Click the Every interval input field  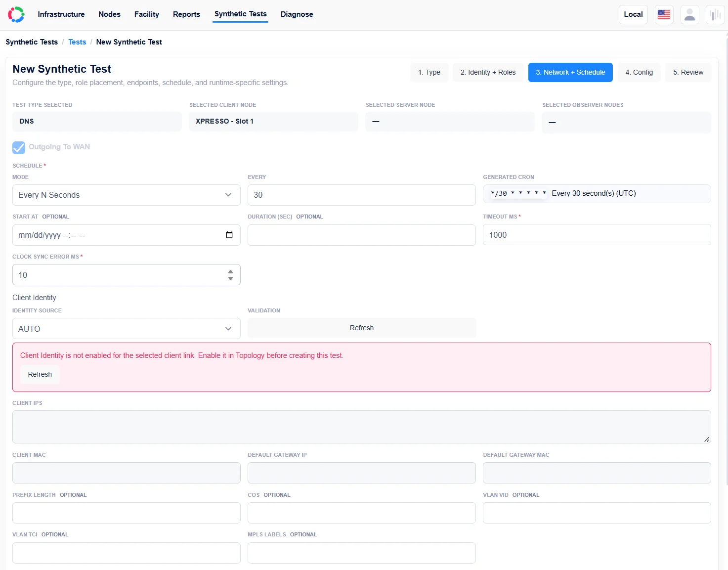tap(362, 195)
